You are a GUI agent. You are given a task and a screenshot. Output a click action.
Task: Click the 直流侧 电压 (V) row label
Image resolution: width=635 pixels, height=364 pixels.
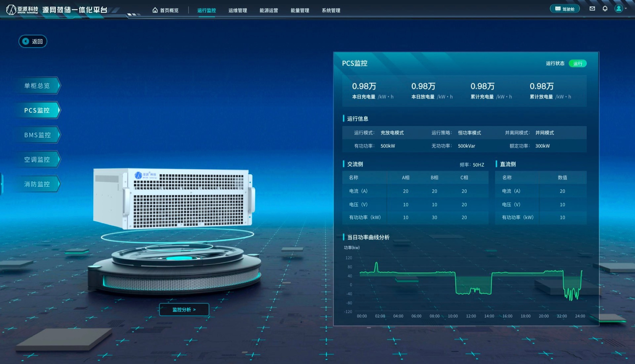pos(511,205)
